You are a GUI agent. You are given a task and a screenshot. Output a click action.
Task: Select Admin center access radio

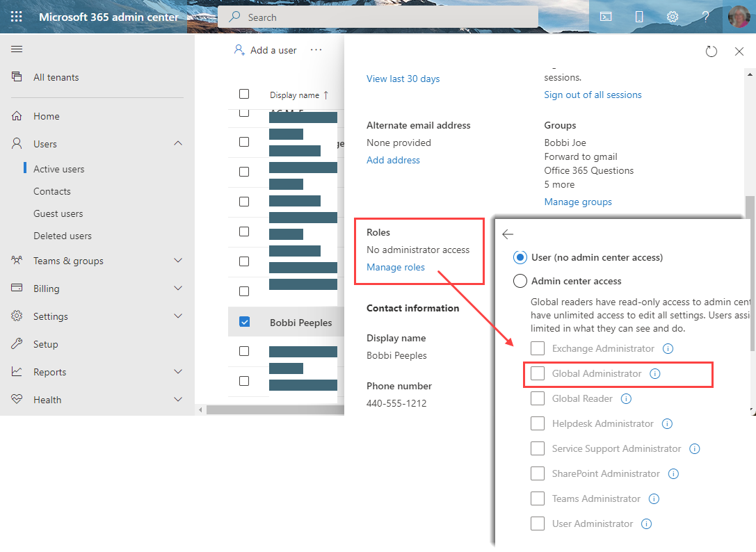(520, 281)
